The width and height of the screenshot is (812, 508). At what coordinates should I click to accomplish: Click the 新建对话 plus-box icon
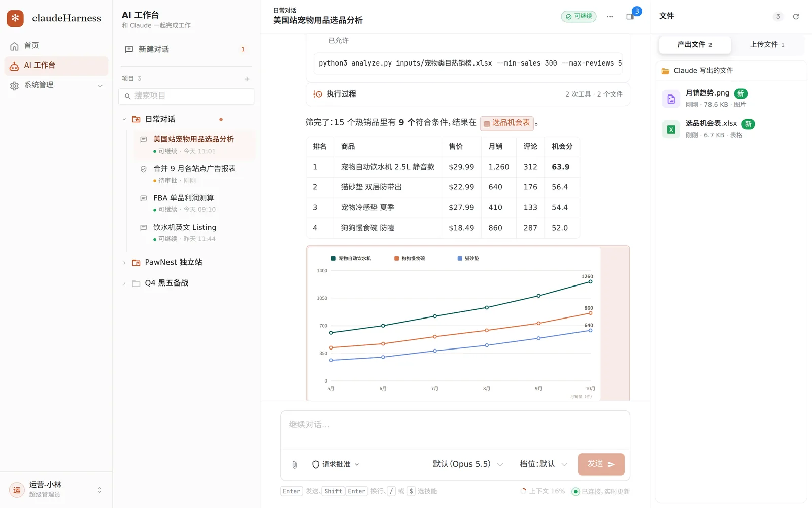pos(129,49)
